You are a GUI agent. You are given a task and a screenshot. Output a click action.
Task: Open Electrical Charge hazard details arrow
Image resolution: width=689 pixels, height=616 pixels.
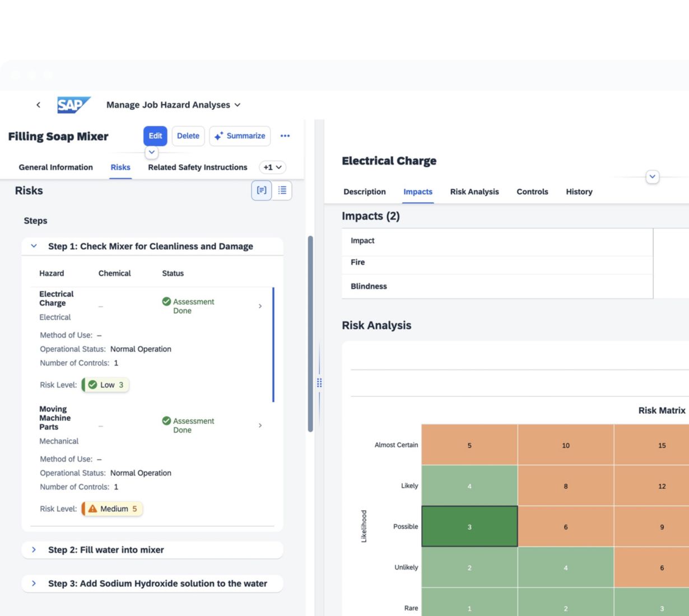coord(260,306)
